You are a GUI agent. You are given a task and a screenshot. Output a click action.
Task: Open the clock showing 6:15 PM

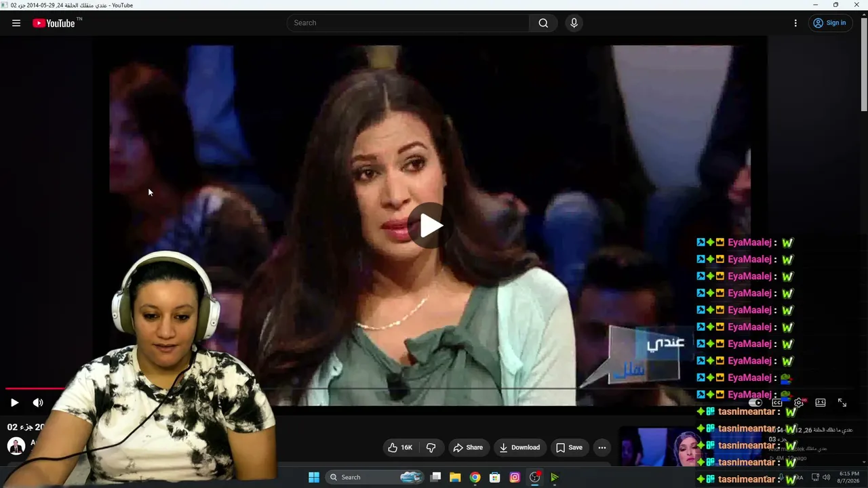(849, 477)
